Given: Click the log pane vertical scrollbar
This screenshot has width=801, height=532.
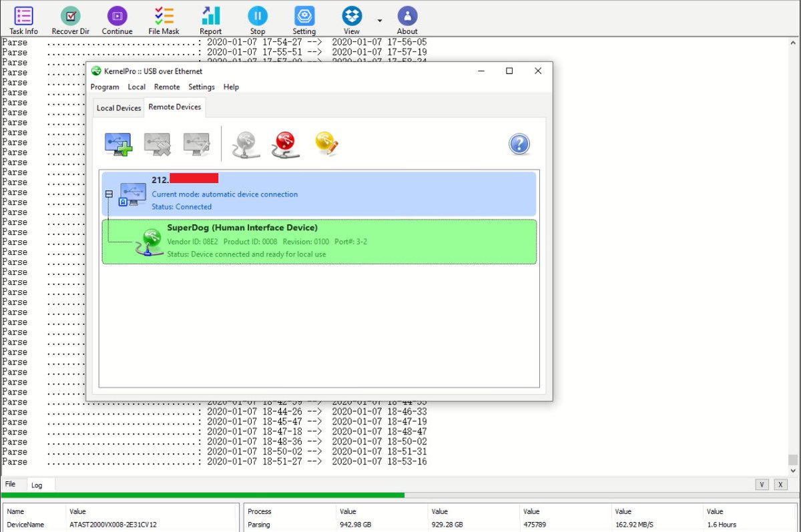Looking at the screenshot, I should (793, 256).
